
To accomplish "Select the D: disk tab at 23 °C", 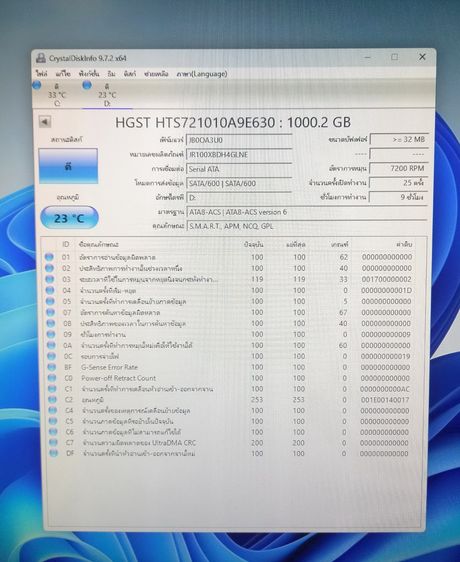I will [107, 95].
